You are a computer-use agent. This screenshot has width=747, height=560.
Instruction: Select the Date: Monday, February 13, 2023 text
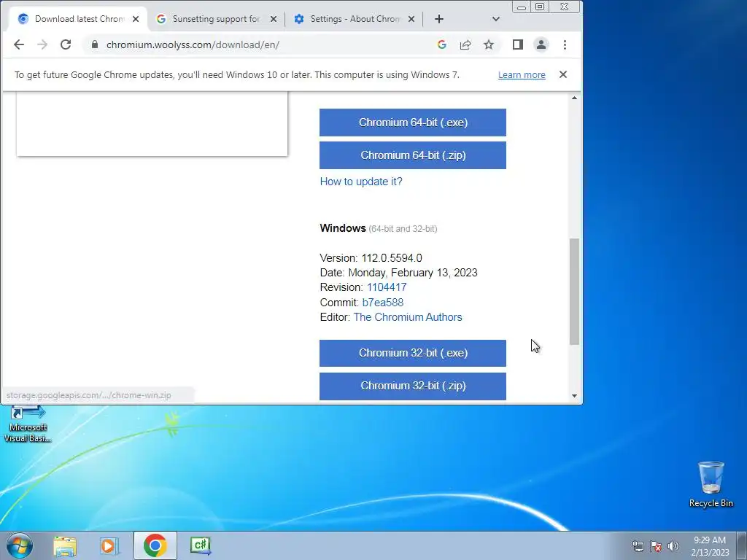[x=398, y=273]
